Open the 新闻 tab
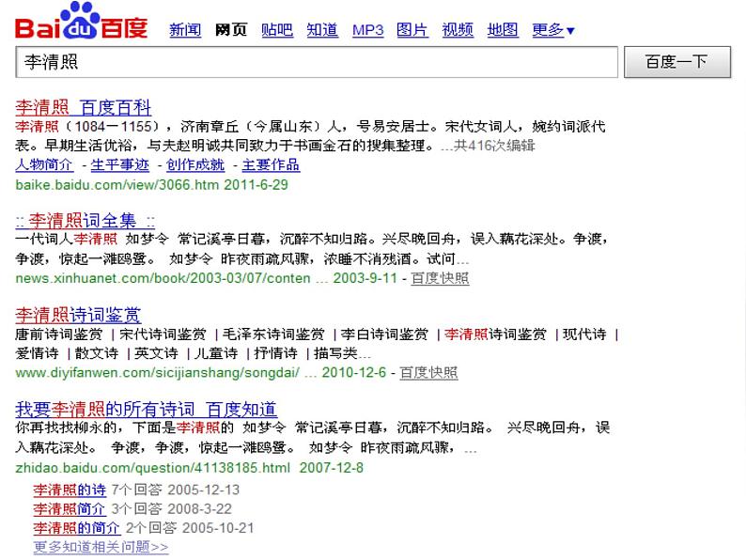 (185, 30)
